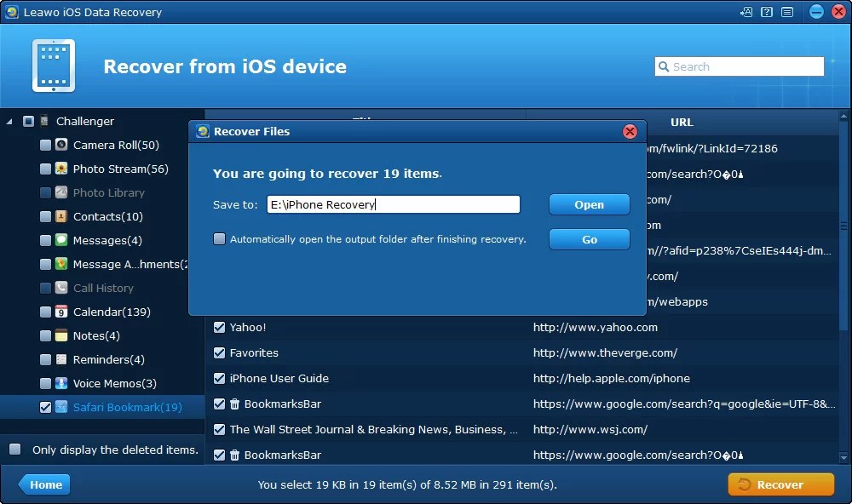Click the Leawo app logo in title bar
This screenshot has height=504, width=852.
(x=12, y=12)
